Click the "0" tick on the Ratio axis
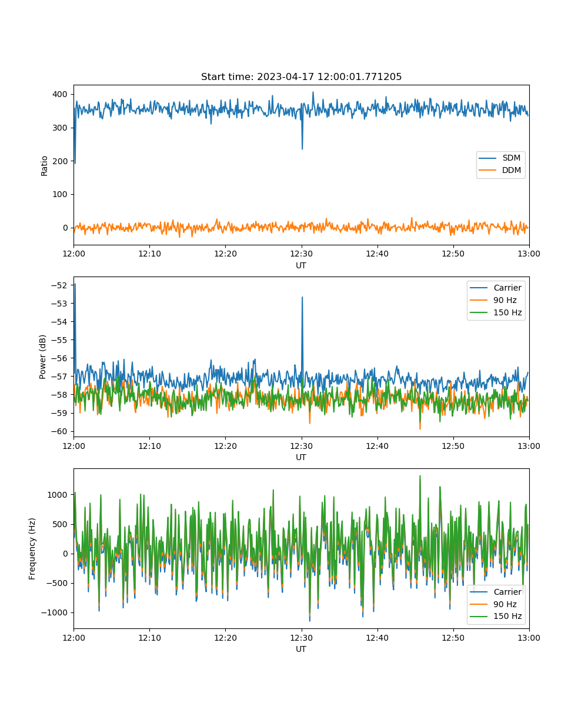 [66, 228]
